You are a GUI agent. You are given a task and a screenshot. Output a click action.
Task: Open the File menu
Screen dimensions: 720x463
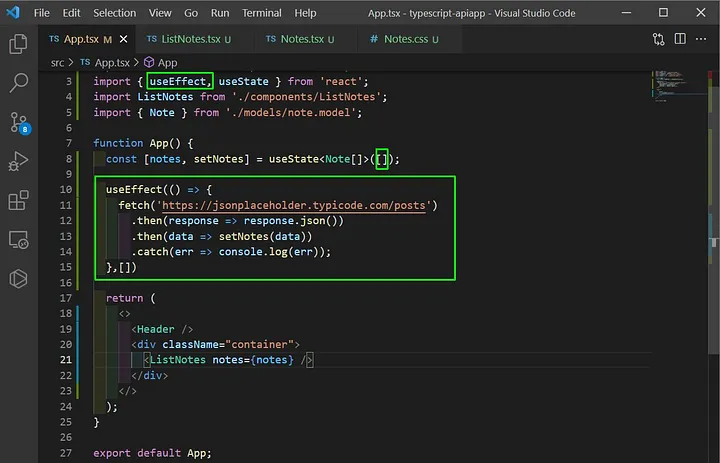click(41, 13)
